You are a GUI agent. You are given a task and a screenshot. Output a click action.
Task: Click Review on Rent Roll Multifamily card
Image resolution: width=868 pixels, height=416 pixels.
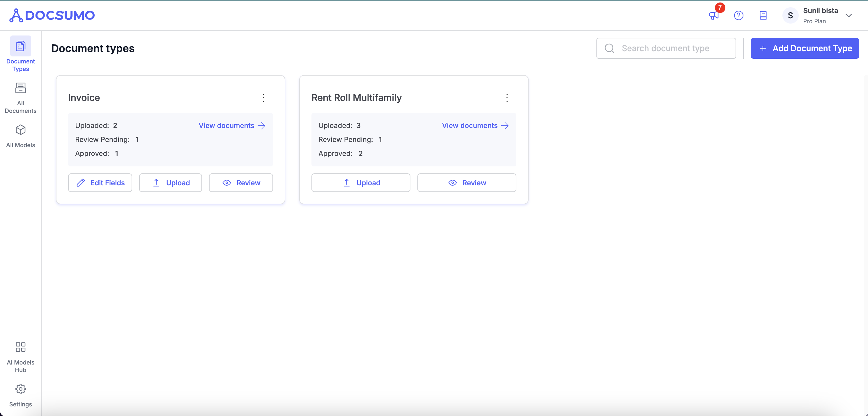click(x=467, y=183)
